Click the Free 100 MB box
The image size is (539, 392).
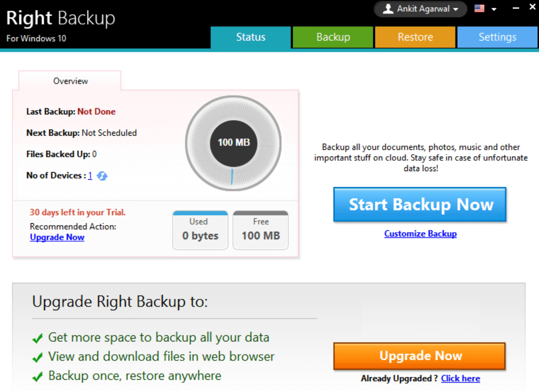[x=261, y=230]
